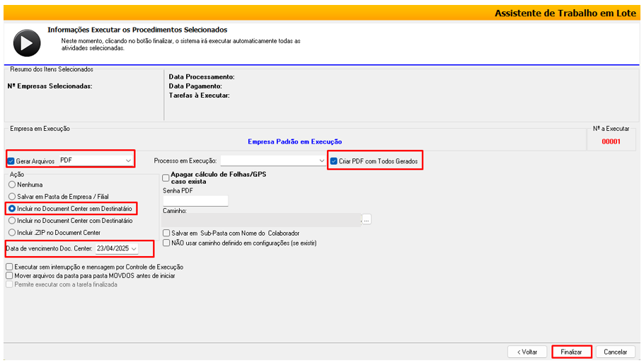Enable Apagar cálculo de Folhas/GPS checkbox
The height and width of the screenshot is (363, 644).
click(x=166, y=178)
